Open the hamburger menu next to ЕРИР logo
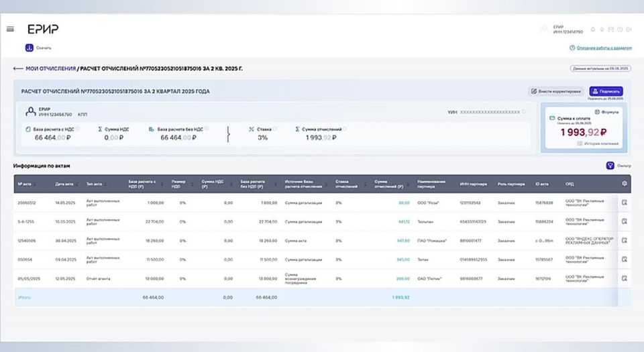The height and width of the screenshot is (352, 644). (10, 29)
